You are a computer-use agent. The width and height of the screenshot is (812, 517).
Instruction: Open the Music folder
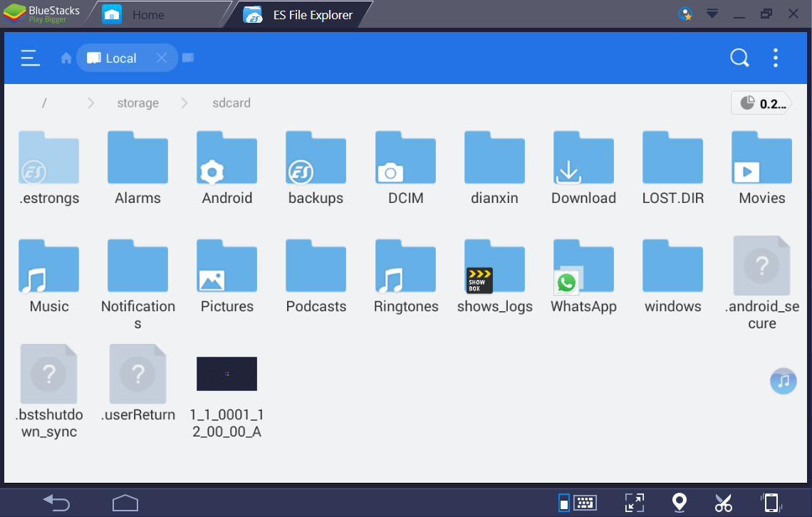48,276
